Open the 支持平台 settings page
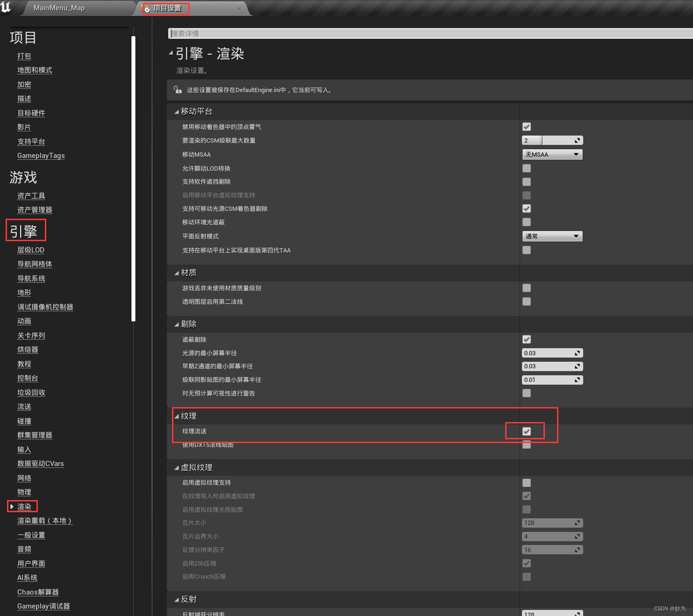The height and width of the screenshot is (616, 693). coord(31,142)
